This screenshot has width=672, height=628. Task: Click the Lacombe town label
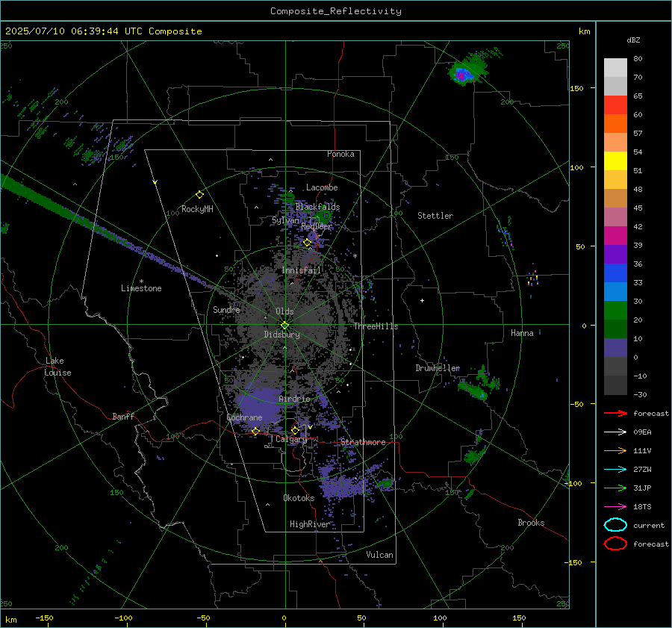322,187
